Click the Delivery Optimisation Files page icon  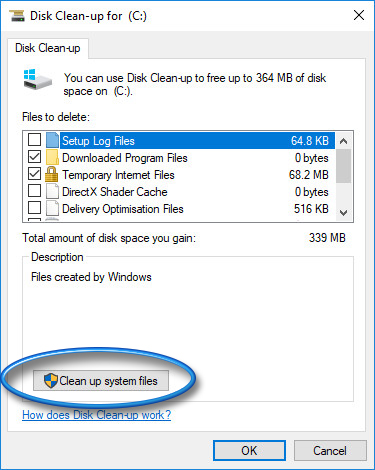click(52, 209)
